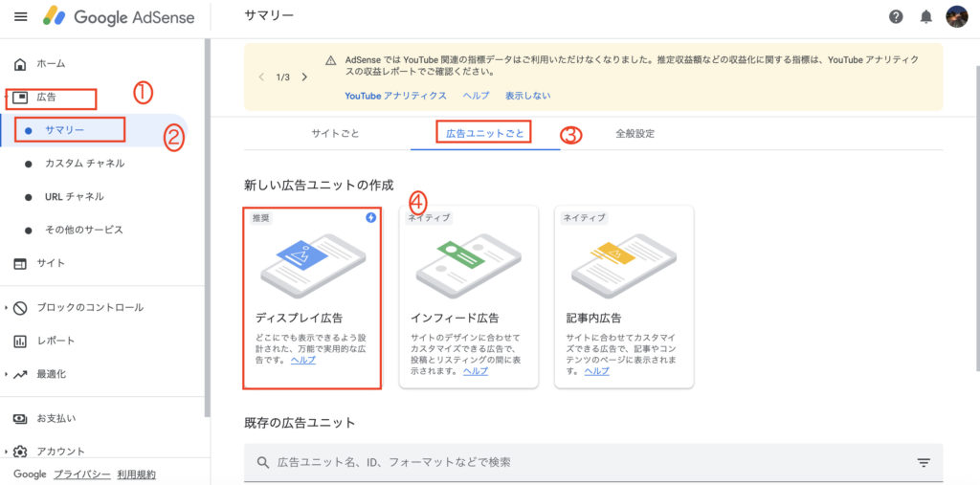Click the レポート bar chart icon

point(21,342)
